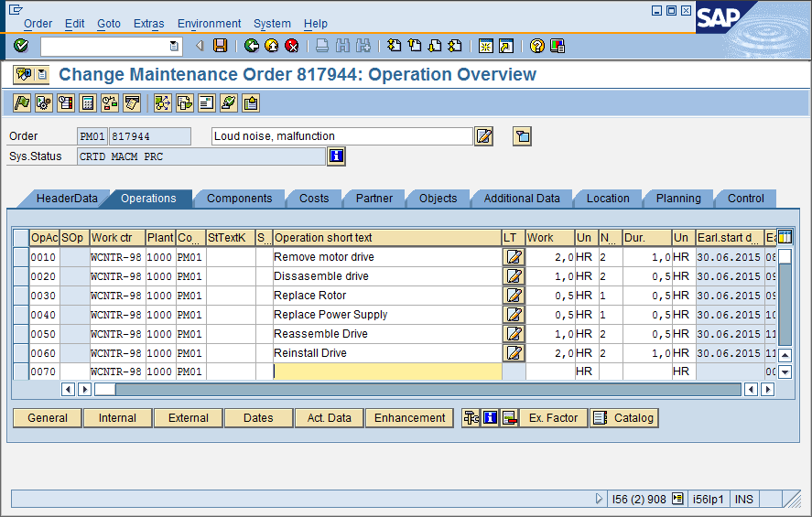Click the Ex. Factor button
Viewport: 812px width, 517px height.
pos(553,418)
